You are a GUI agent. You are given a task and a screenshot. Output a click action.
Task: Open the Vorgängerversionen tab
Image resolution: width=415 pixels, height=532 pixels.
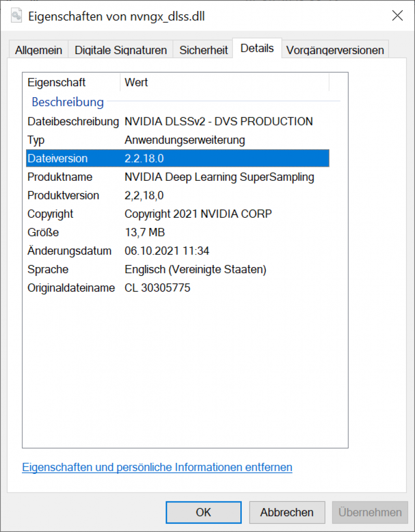click(335, 49)
